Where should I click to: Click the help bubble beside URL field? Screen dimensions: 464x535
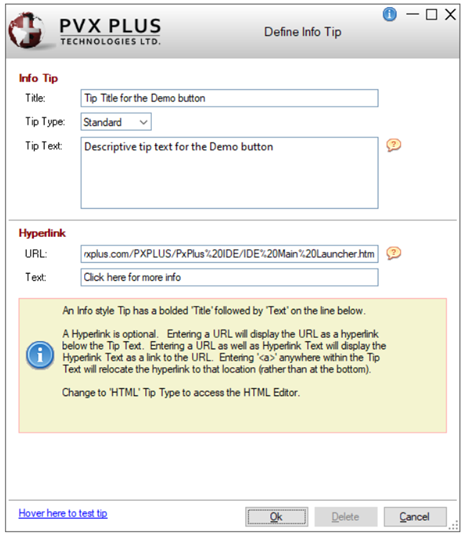[x=393, y=253]
